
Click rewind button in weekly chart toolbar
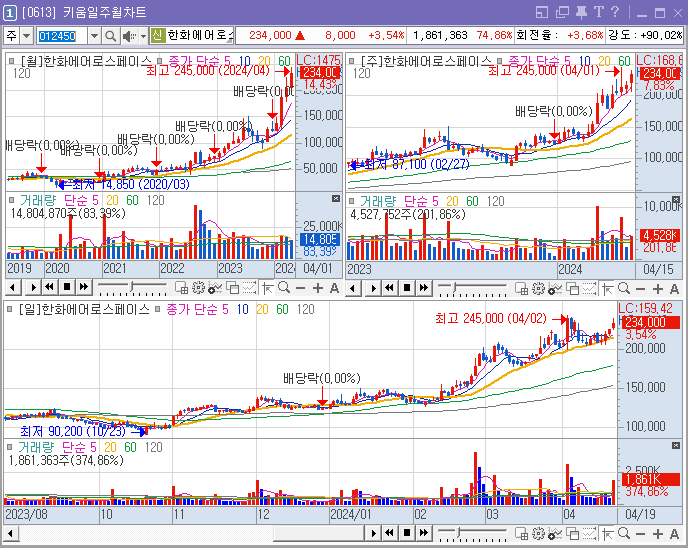pyautogui.click(x=389, y=288)
